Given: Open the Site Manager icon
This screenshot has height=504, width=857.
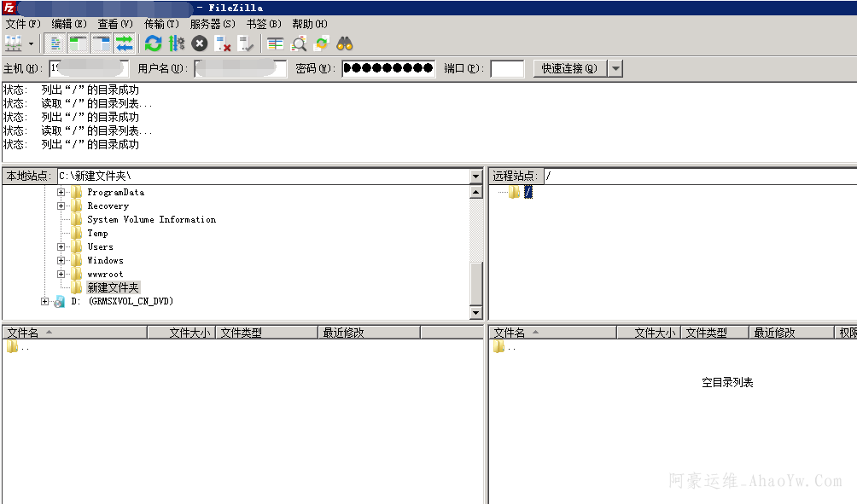Looking at the screenshot, I should (13, 43).
